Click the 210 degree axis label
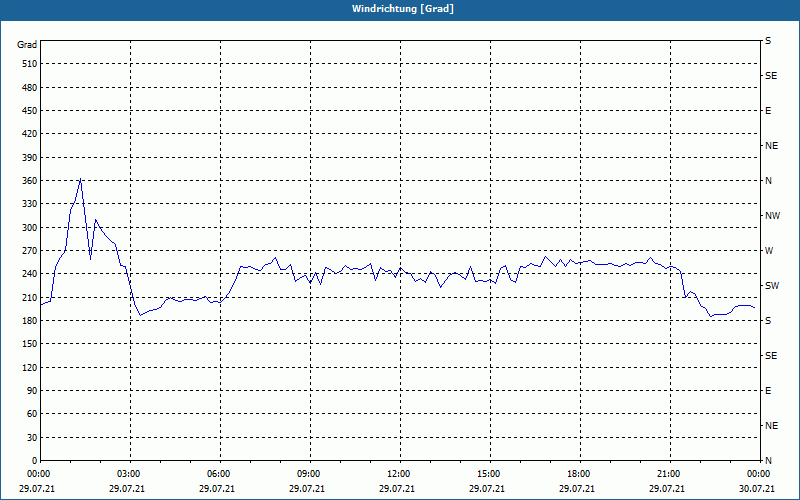The height and width of the screenshot is (500, 800). pyautogui.click(x=30, y=297)
